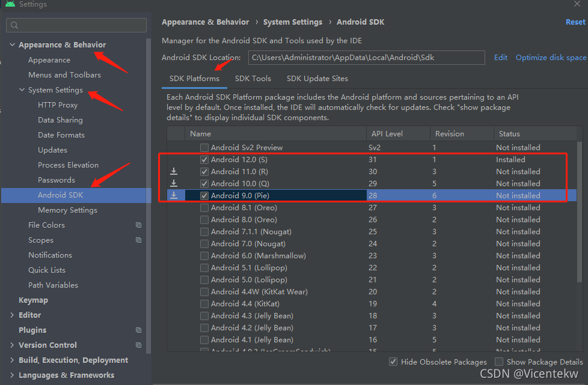Sort table by Name column header
588x385 pixels.
pyautogui.click(x=275, y=134)
